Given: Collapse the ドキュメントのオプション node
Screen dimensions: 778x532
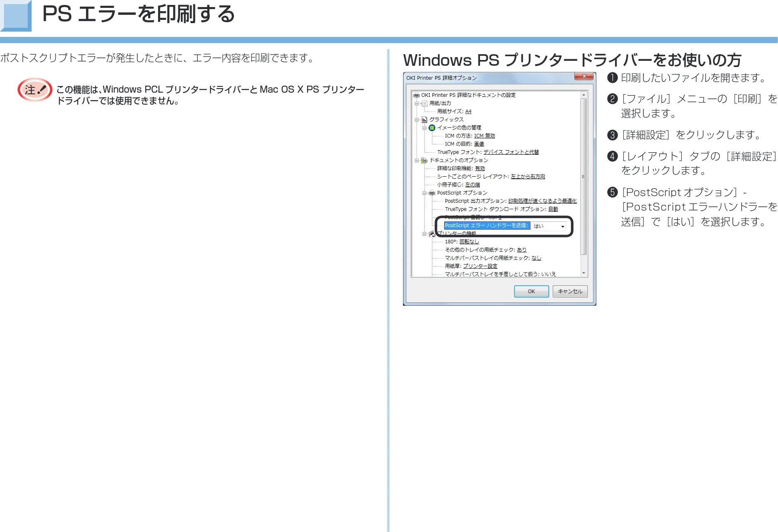Looking at the screenshot, I should 417,161.
